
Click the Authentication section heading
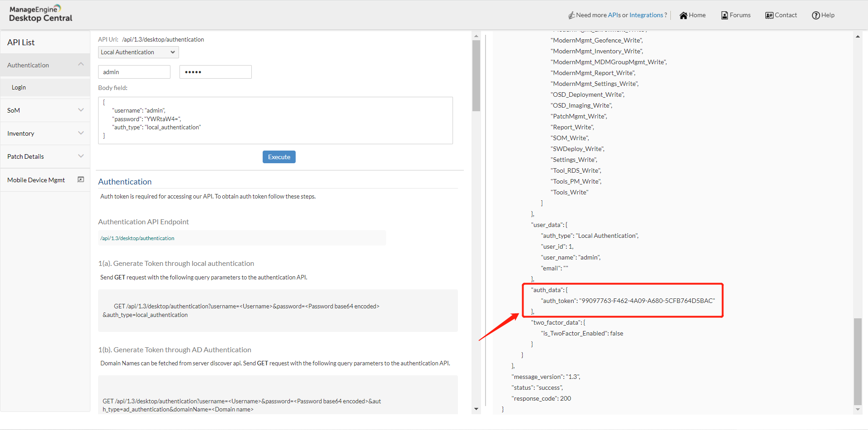point(125,182)
